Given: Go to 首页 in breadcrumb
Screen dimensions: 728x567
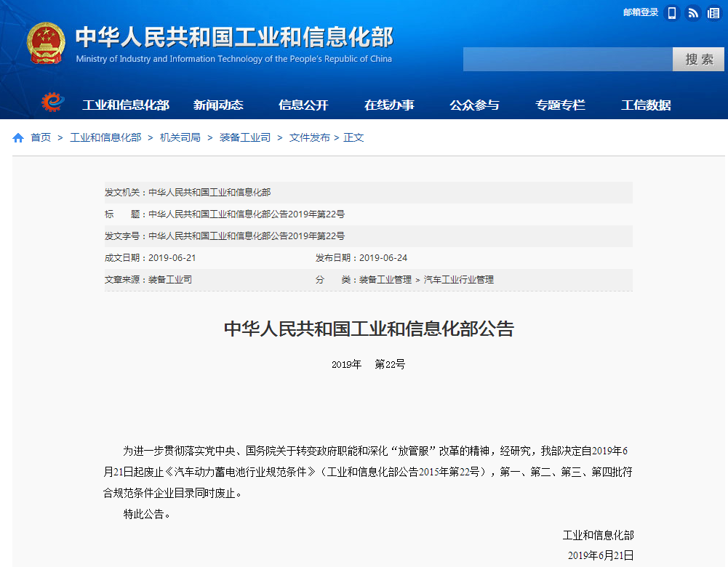Looking at the screenshot, I should [41, 138].
